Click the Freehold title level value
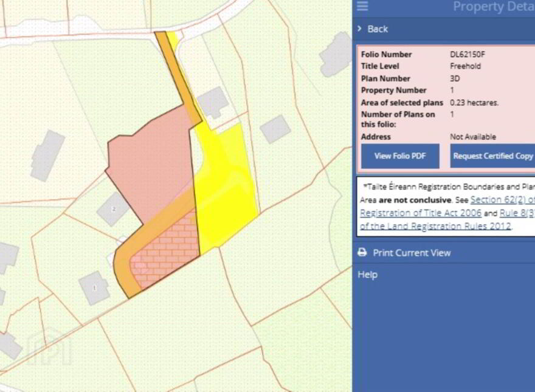Viewport: 535px width, 392px height. point(465,66)
